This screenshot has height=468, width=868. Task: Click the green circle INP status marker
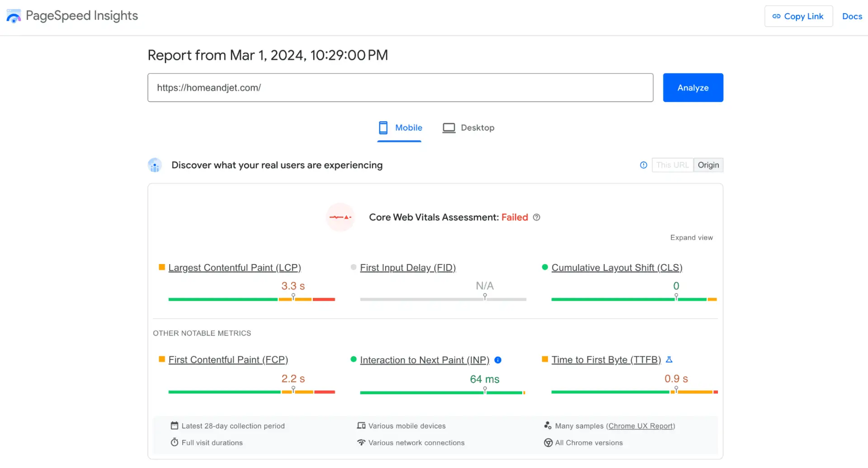point(354,359)
